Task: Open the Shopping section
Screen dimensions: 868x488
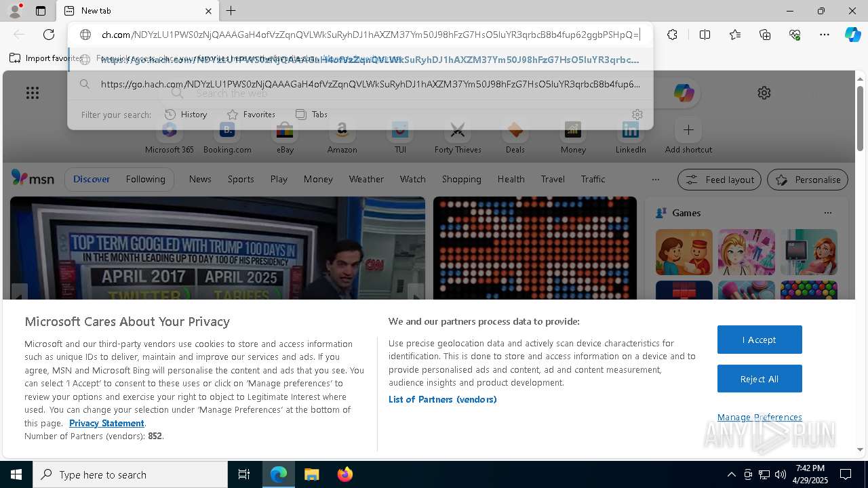Action: (x=462, y=179)
